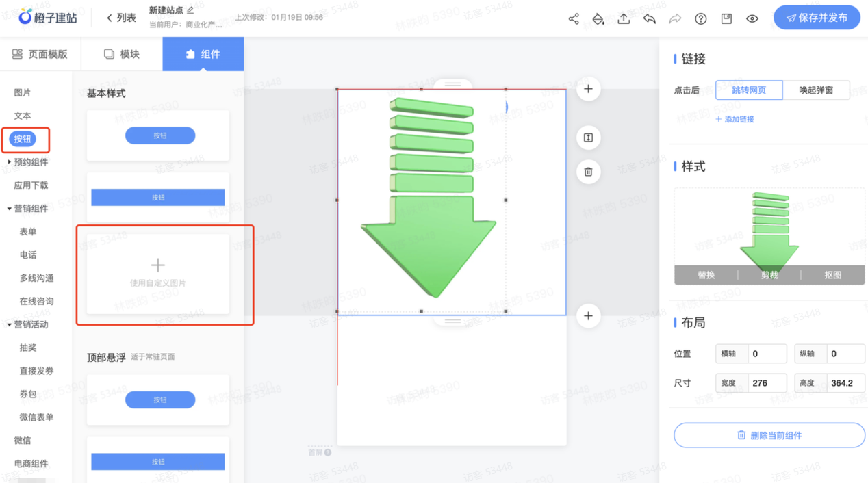Open the paint bucket theme tool
The image size is (868, 483).
[x=598, y=18]
